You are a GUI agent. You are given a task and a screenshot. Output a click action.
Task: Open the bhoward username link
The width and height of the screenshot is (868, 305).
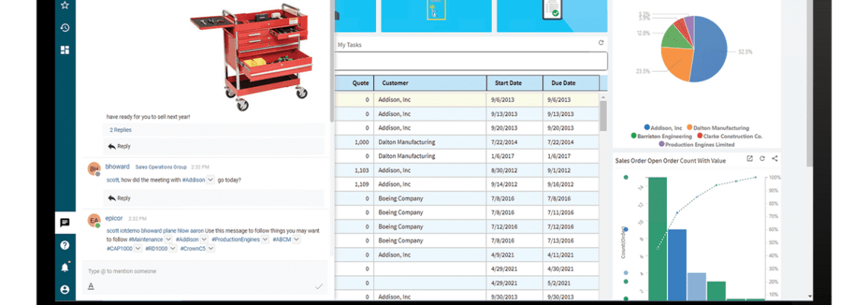[x=117, y=166]
